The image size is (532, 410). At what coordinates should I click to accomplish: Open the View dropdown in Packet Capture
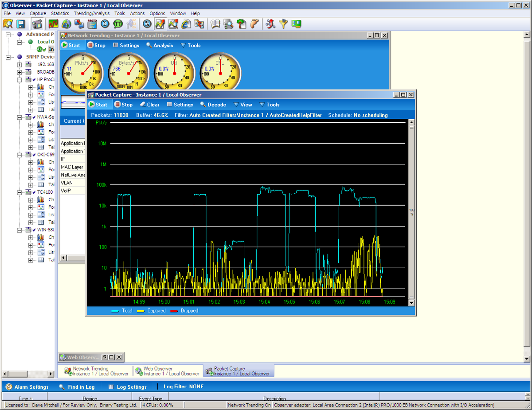(x=243, y=105)
